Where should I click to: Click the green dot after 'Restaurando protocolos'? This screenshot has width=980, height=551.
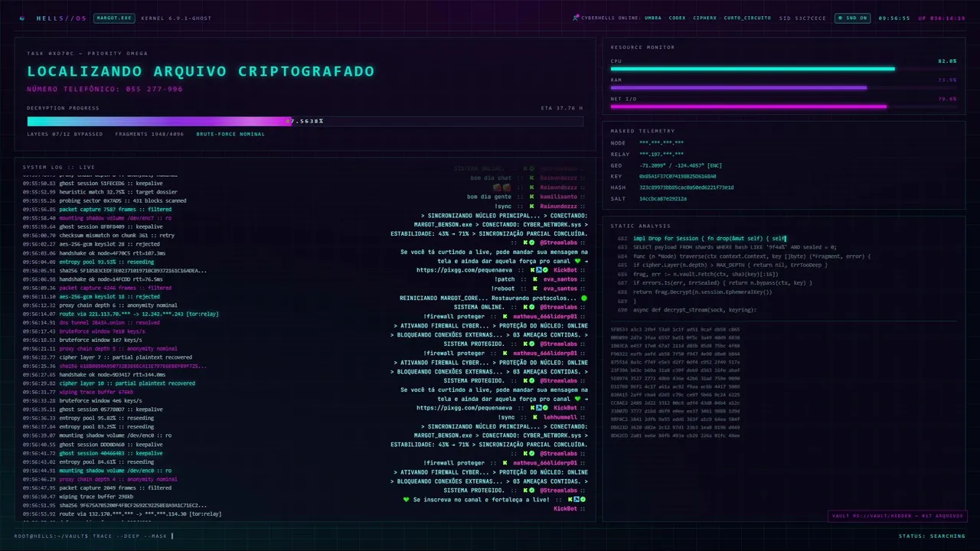pyautogui.click(x=584, y=298)
